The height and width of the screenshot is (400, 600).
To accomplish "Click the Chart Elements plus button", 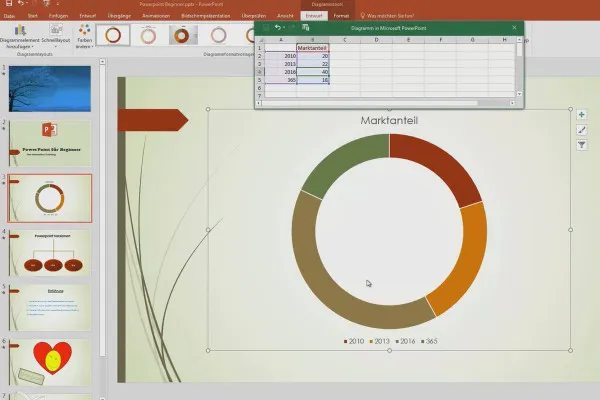I will tap(582, 114).
